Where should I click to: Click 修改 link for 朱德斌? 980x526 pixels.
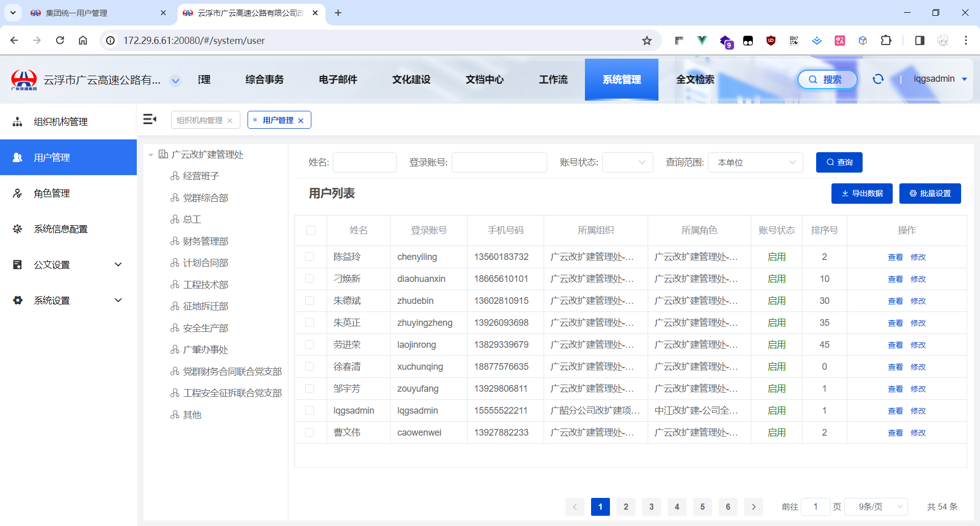(918, 301)
